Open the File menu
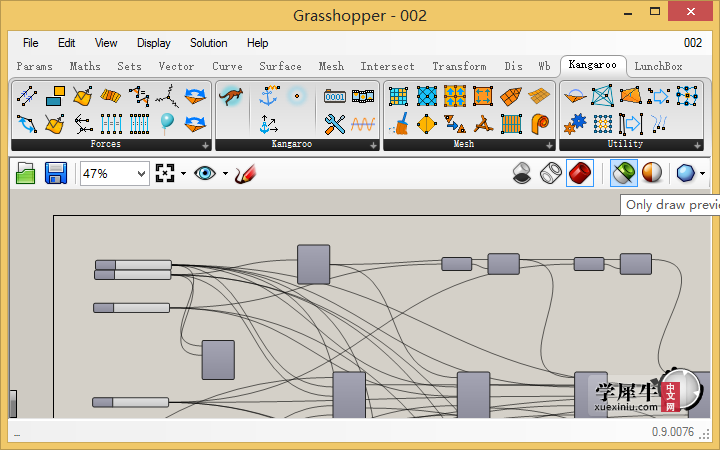The height and width of the screenshot is (450, 720). tap(31, 43)
